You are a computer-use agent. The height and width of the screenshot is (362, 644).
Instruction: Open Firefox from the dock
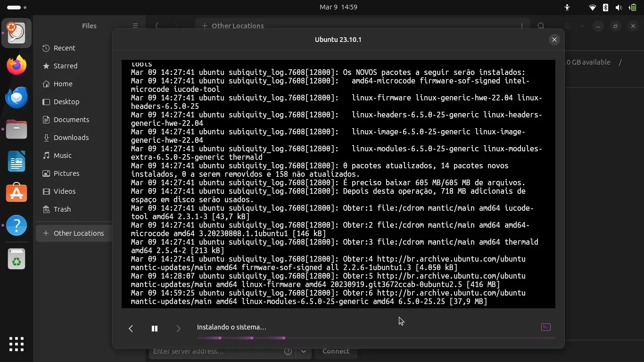coord(17,65)
